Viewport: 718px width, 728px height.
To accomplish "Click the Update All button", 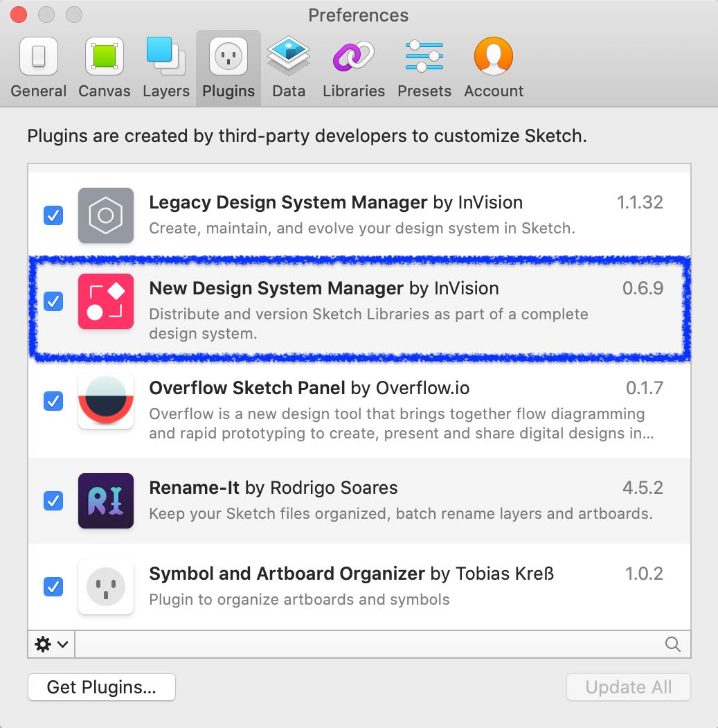I will (629, 687).
